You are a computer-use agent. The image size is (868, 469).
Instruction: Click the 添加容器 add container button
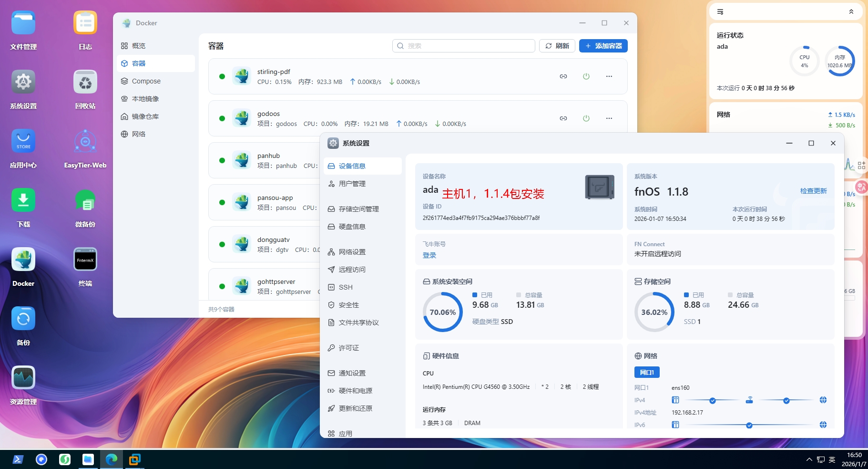click(603, 46)
